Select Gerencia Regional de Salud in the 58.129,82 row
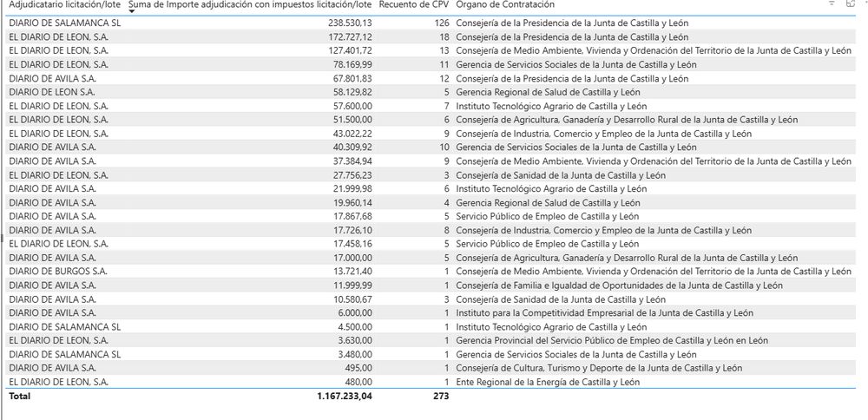868x420 pixels. [548, 92]
